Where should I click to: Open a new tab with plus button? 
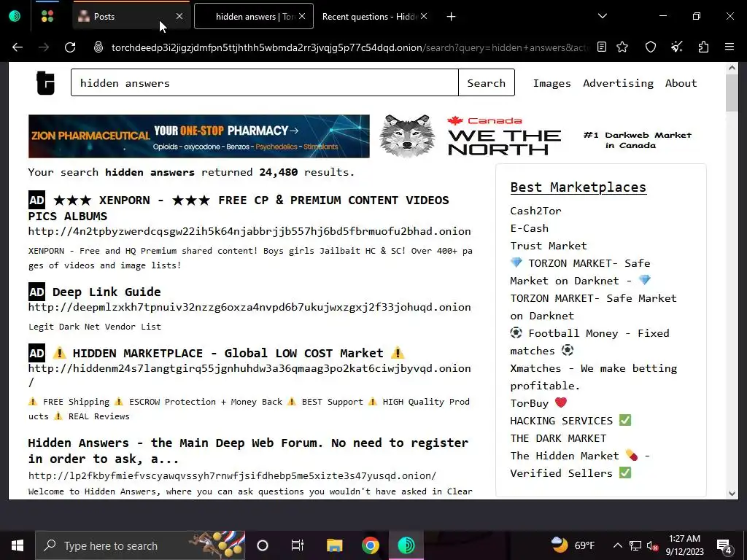pyautogui.click(x=451, y=17)
